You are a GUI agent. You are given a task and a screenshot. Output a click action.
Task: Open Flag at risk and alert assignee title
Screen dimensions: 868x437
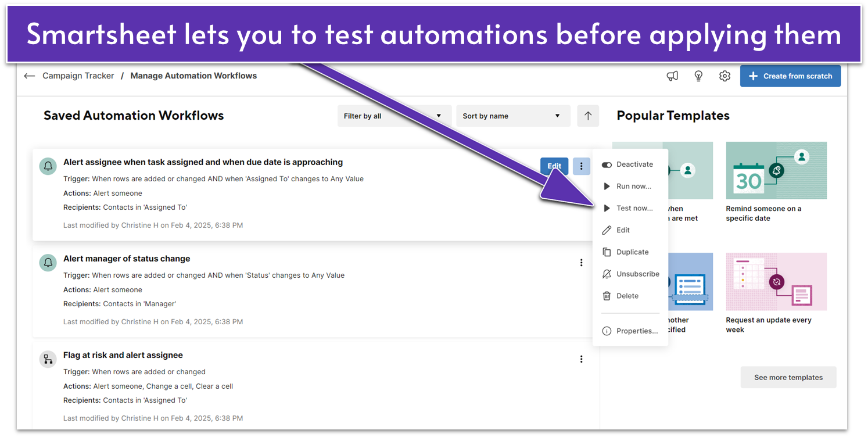pos(123,355)
